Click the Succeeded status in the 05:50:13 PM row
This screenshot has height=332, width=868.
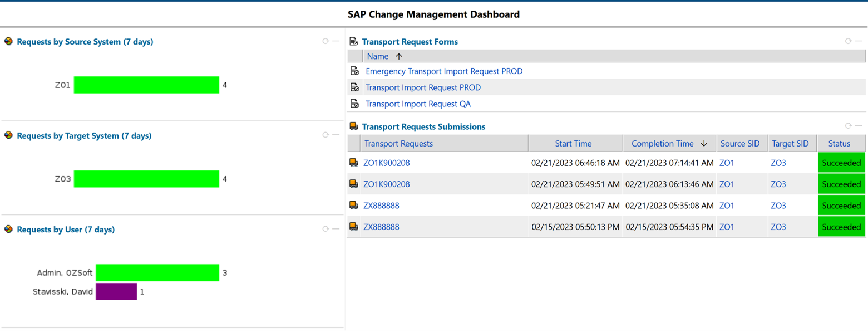click(x=841, y=227)
